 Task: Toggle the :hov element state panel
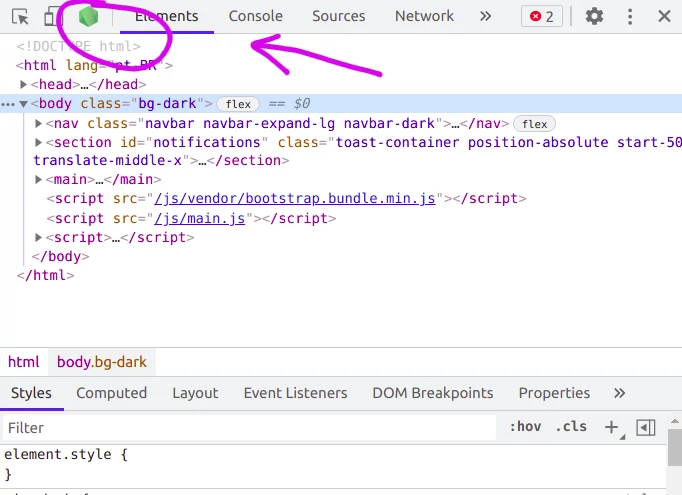point(525,427)
